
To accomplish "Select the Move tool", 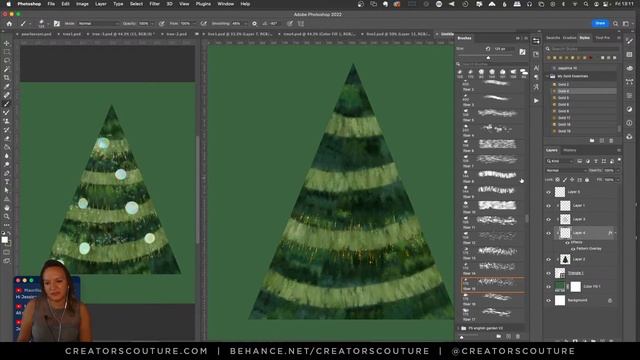I will click(7, 43).
